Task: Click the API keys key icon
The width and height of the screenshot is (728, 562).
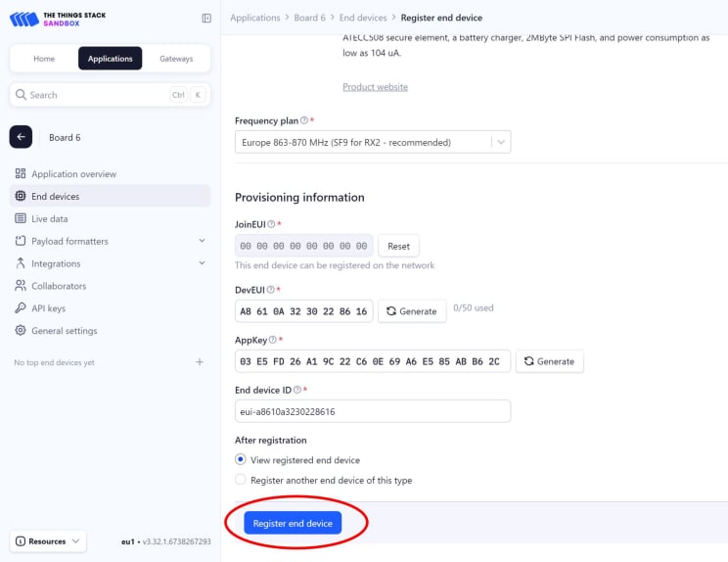Action: pos(21,308)
